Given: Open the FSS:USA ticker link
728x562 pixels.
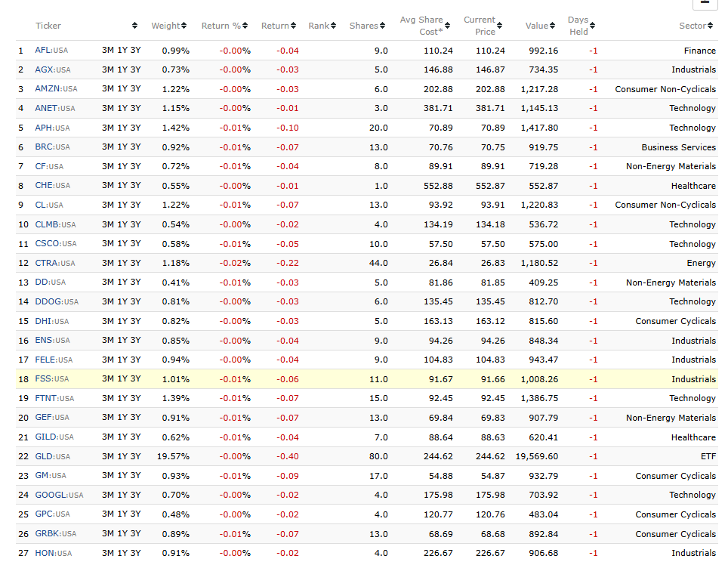Looking at the screenshot, I should (51, 378).
